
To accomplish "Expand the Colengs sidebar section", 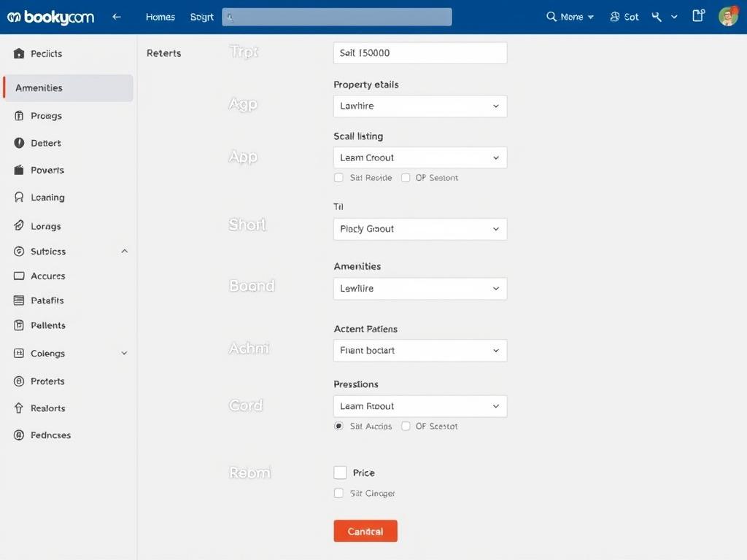I will coord(124,353).
